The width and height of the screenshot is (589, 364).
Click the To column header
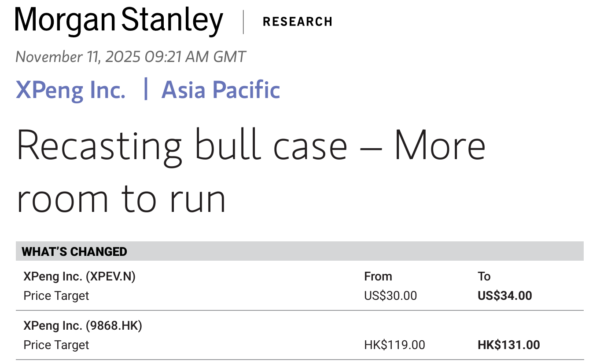point(484,277)
